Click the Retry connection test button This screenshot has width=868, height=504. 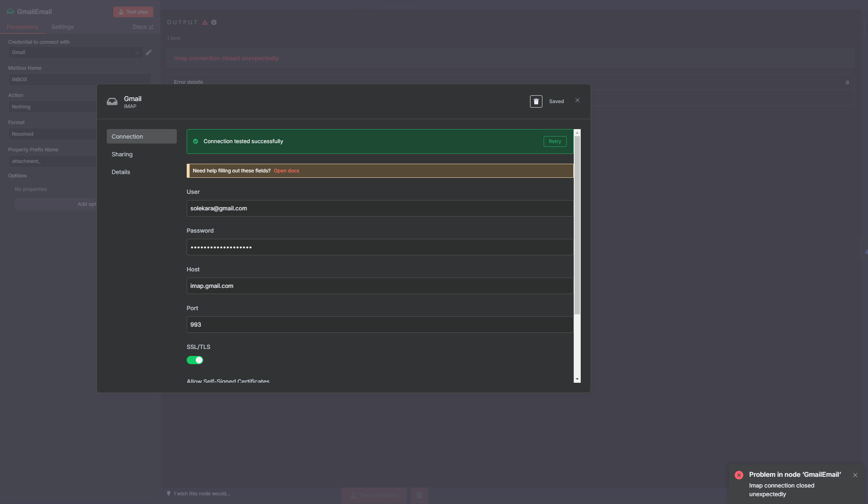click(555, 141)
